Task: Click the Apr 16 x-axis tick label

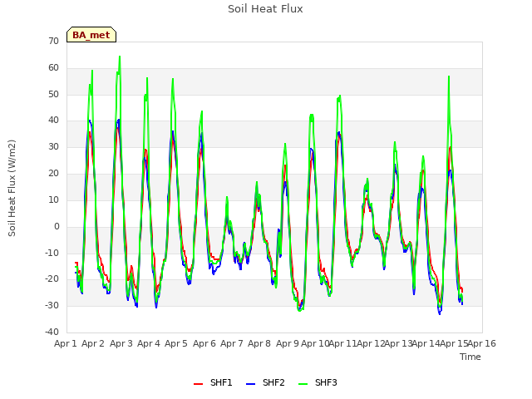Action: tap(482, 343)
